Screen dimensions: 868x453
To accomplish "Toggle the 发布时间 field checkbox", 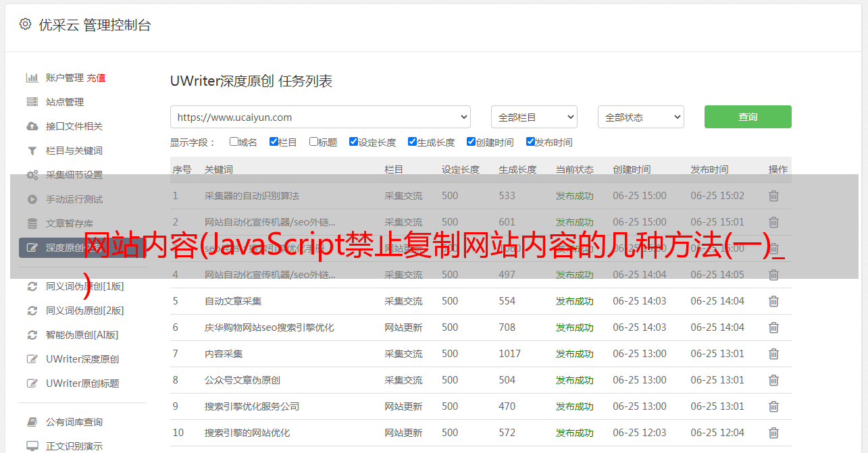I will tap(530, 142).
